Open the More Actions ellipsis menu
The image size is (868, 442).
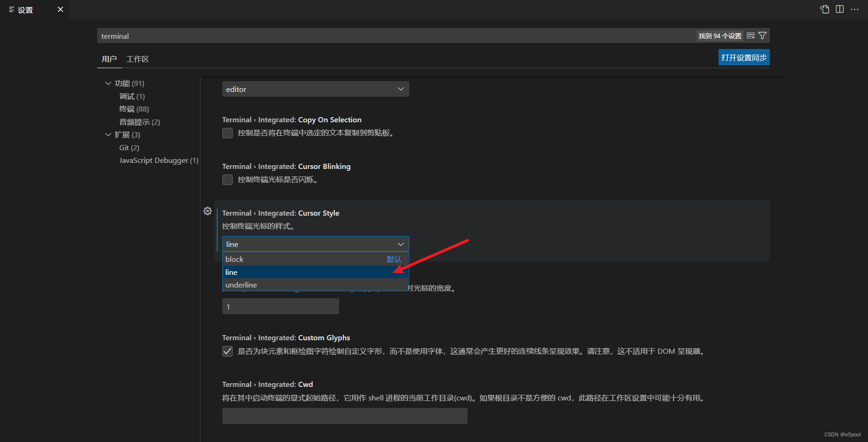pyautogui.click(x=854, y=9)
